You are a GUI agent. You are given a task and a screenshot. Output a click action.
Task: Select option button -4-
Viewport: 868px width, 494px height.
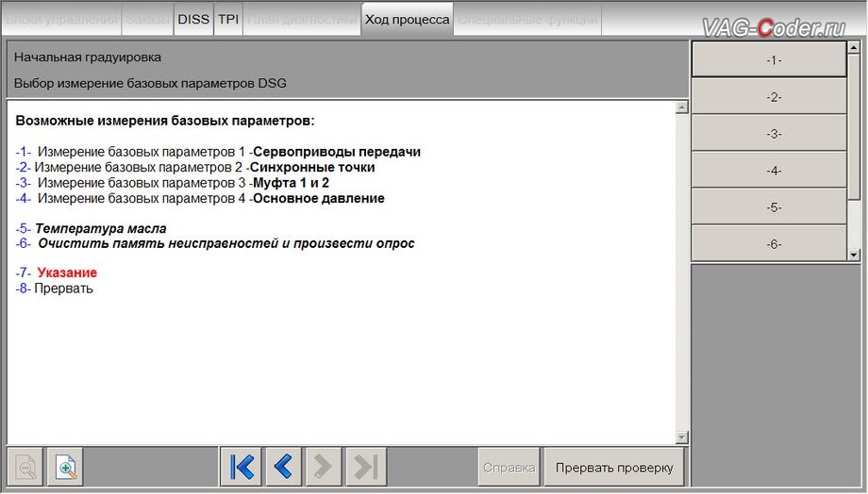(769, 171)
